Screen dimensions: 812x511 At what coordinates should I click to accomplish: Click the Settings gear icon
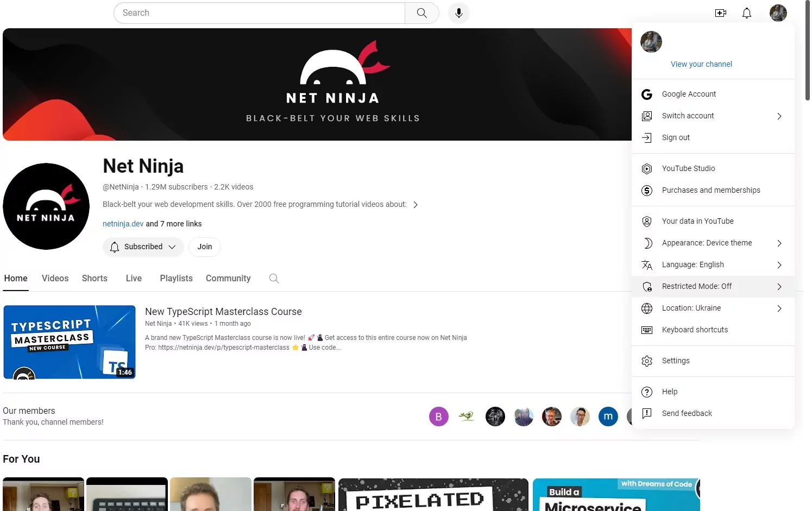pyautogui.click(x=647, y=361)
